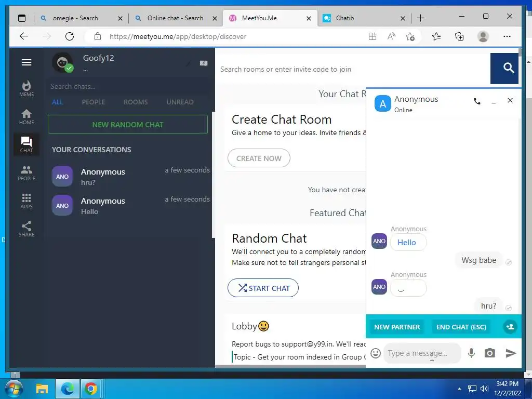Select the PEOPLE chats filter
532x399 pixels.
pyautogui.click(x=94, y=102)
